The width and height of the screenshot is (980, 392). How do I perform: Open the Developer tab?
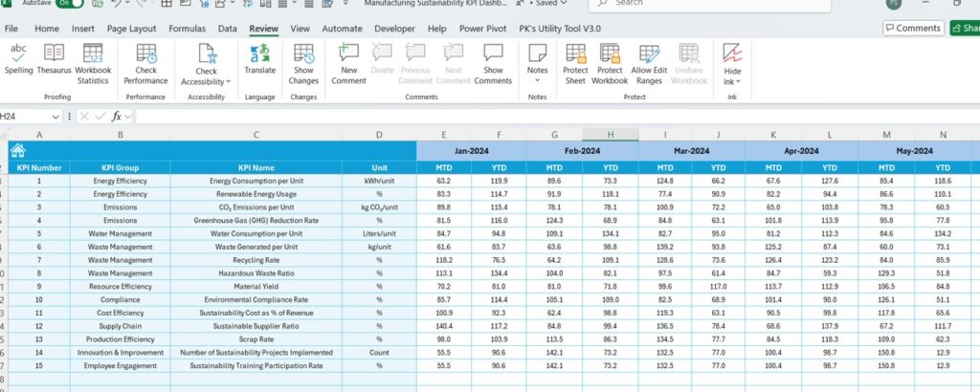tap(395, 28)
